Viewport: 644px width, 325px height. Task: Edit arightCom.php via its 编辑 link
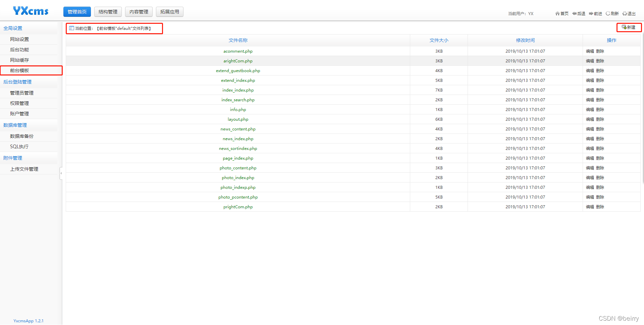pyautogui.click(x=590, y=61)
